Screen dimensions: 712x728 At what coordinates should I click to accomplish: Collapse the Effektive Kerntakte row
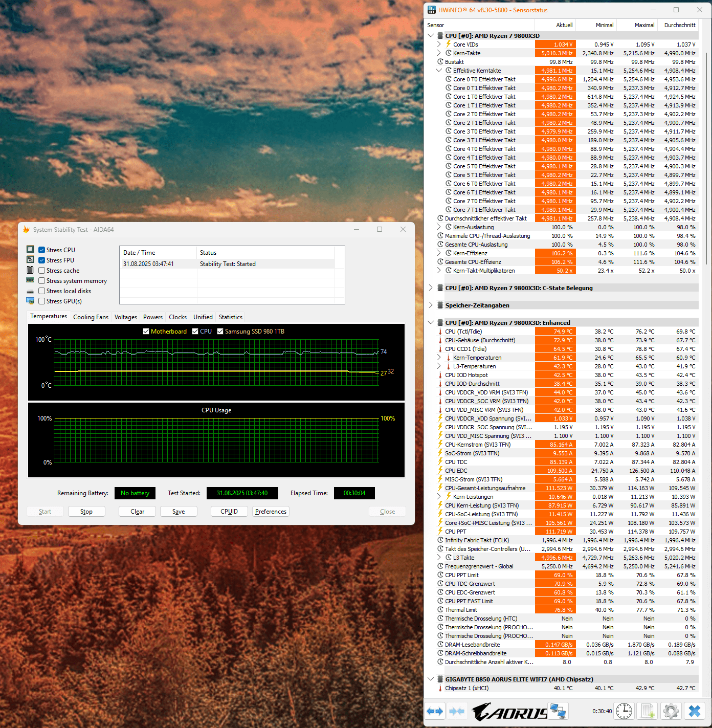[439, 71]
